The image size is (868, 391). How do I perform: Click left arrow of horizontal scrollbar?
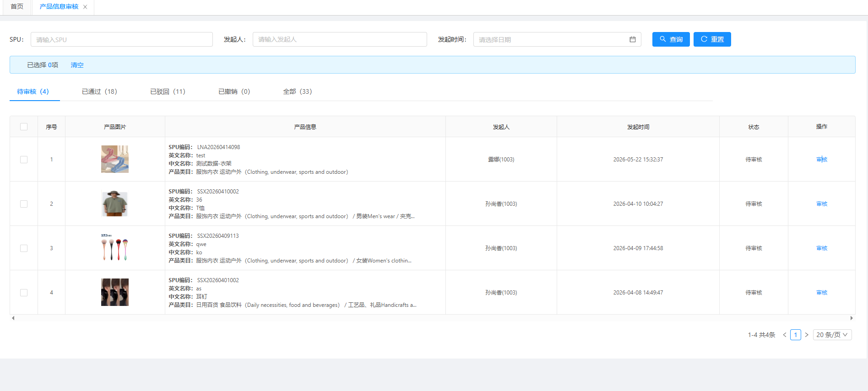pyautogui.click(x=13, y=318)
